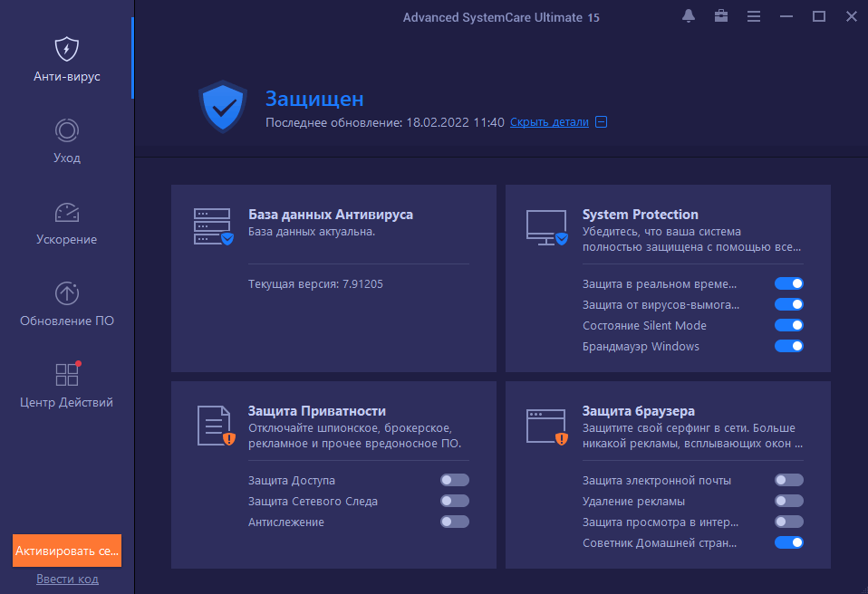Open the Уход circle icon
868x594 pixels.
point(66,130)
